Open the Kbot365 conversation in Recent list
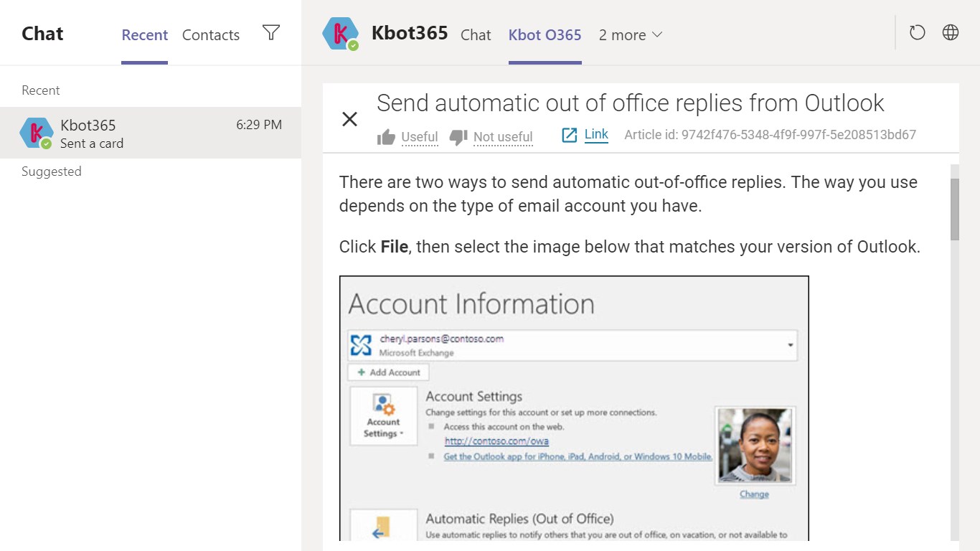This screenshot has width=980, height=551. 151,133
